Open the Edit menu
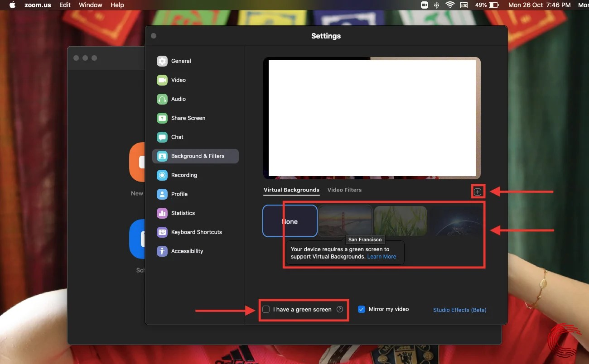Image resolution: width=589 pixels, height=364 pixels. (65, 5)
